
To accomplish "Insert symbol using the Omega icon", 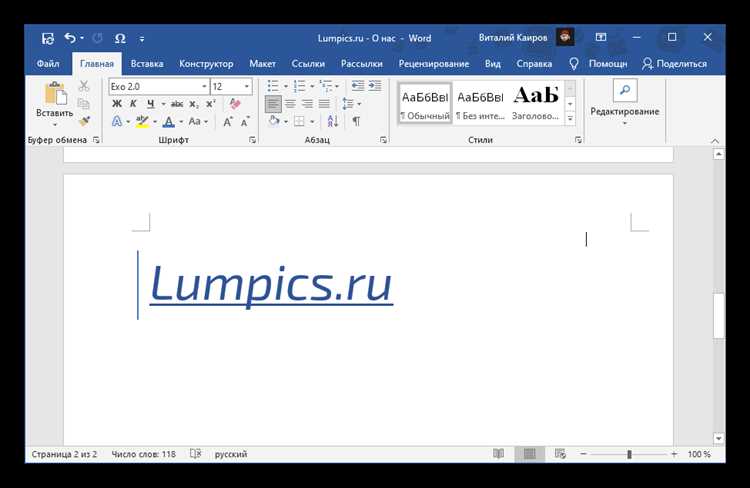I will 120,38.
